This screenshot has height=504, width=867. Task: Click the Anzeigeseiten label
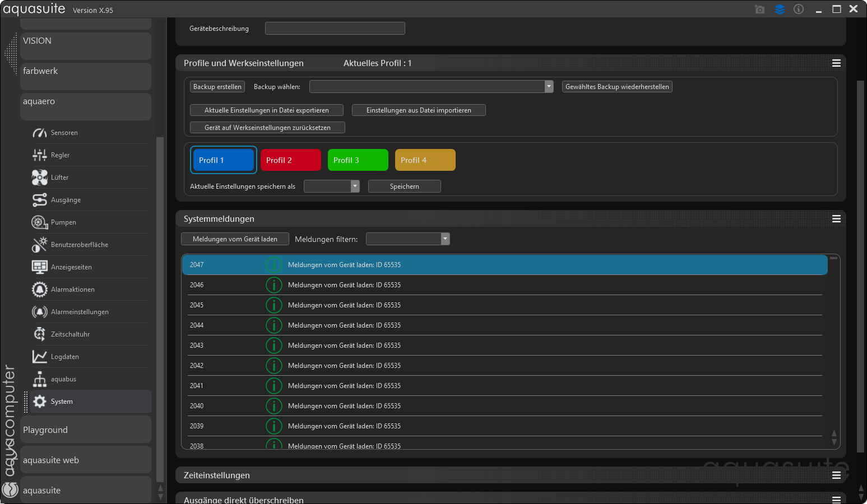click(x=71, y=267)
